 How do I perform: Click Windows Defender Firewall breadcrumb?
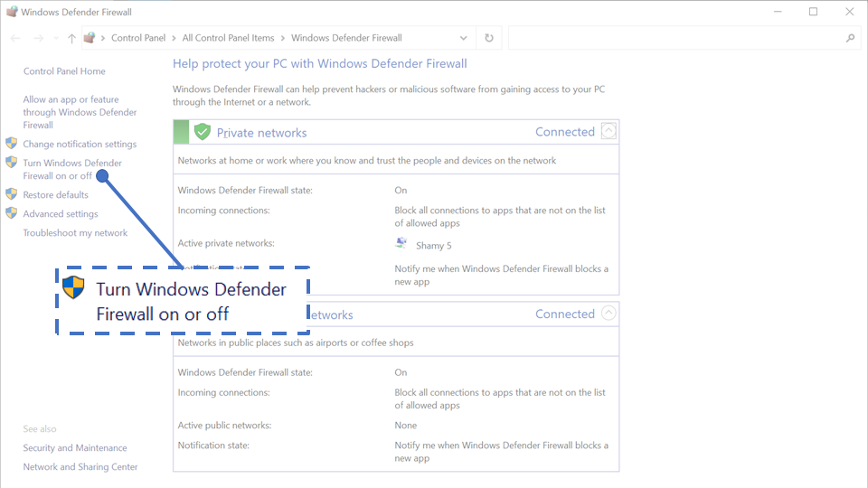[346, 38]
